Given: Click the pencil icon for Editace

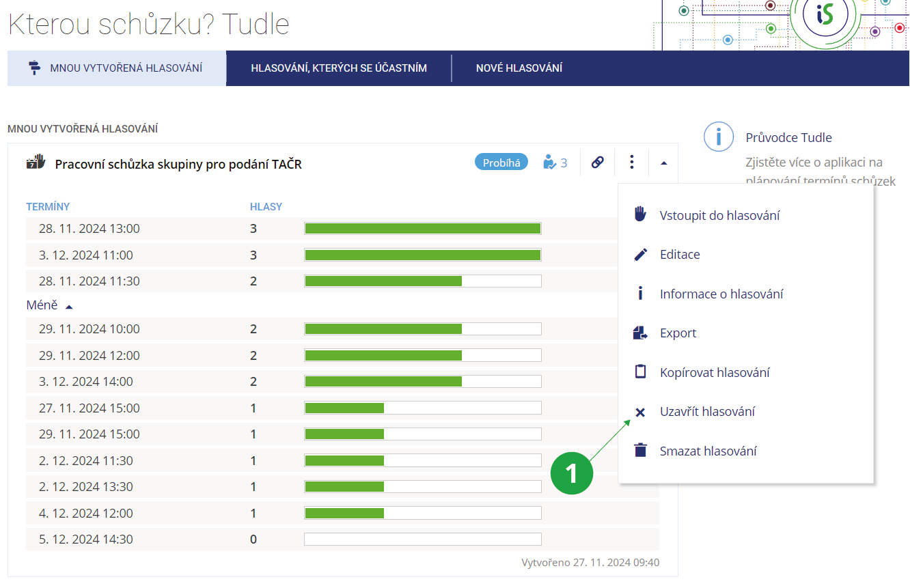Looking at the screenshot, I should [x=640, y=255].
